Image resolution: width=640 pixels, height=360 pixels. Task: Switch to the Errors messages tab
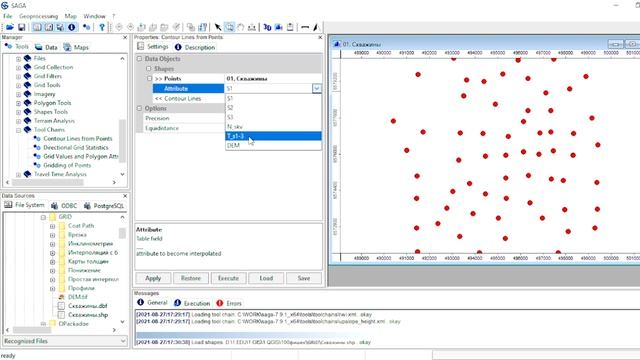tap(229, 303)
